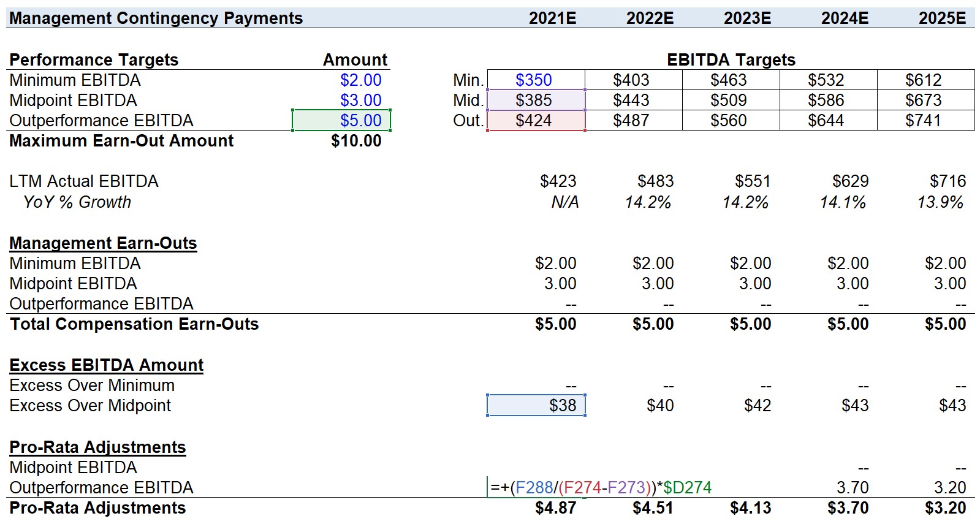Viewport: 980px width, 524px height.
Task: Click the Outperformance EBITDA amount $5.00 cell
Action: [x=341, y=120]
